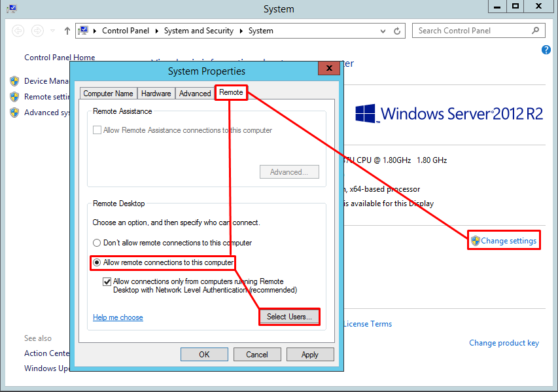The height and width of the screenshot is (392, 558).
Task: Click the blue Help question mark icon
Action: pyautogui.click(x=546, y=50)
